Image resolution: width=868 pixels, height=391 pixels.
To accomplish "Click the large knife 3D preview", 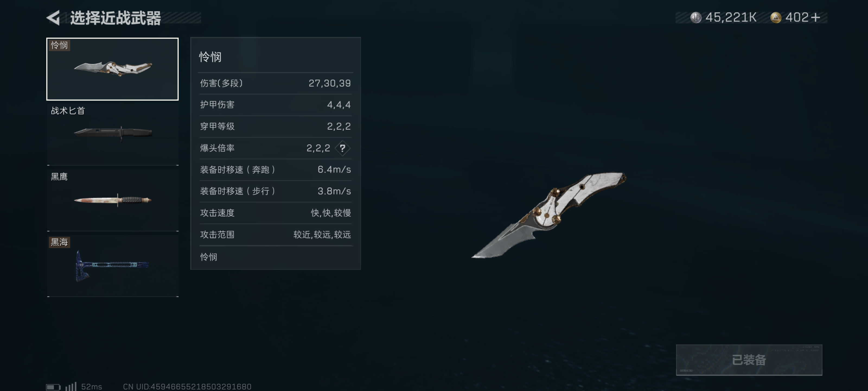I will tap(548, 215).
